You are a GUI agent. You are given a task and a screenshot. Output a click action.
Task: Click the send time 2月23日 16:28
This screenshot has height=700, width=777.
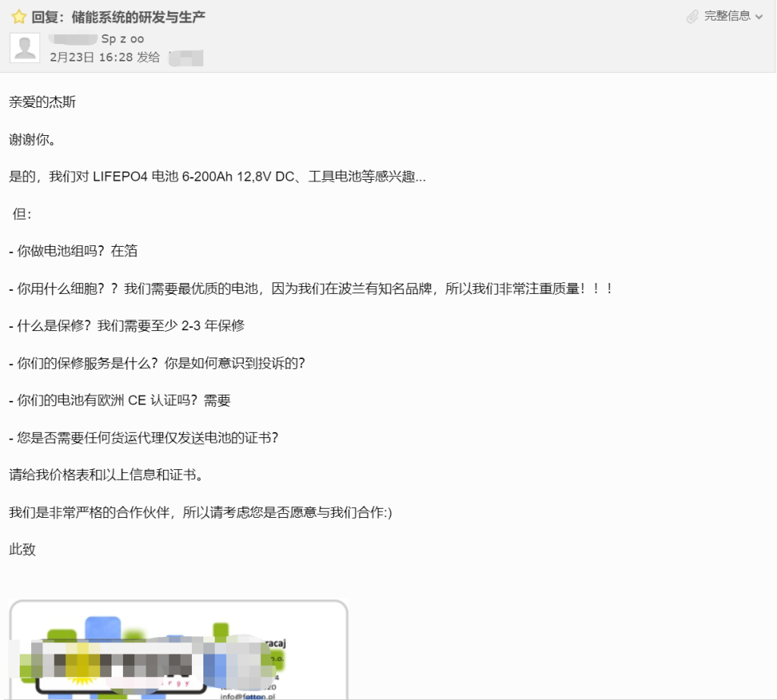(x=91, y=58)
